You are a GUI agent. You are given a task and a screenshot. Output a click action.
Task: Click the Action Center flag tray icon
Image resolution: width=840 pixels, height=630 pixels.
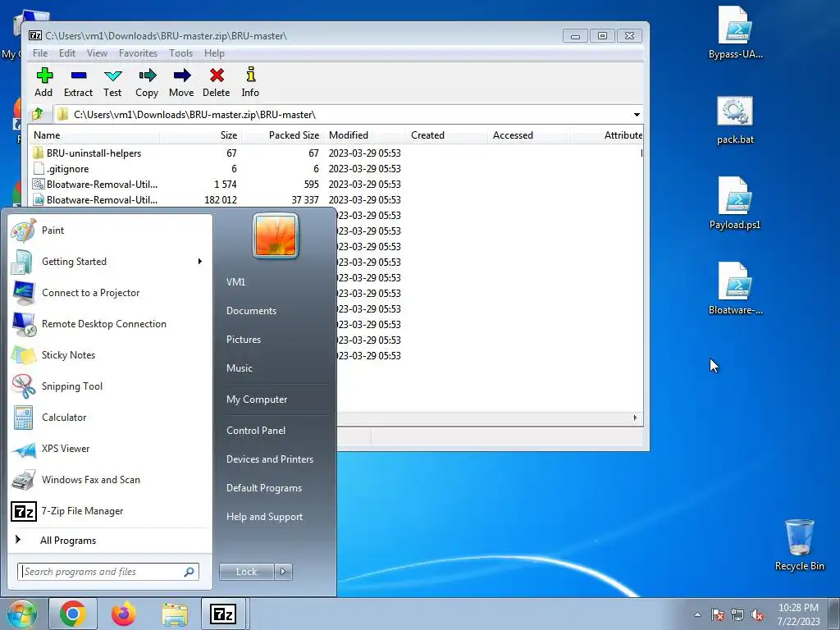coord(717,615)
